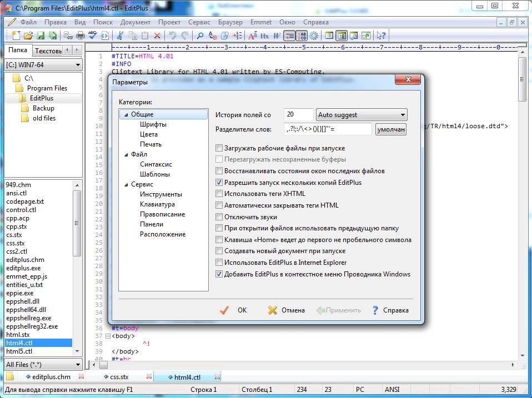Click the Undo arrow icon
The image size is (532, 398).
coord(173,36)
